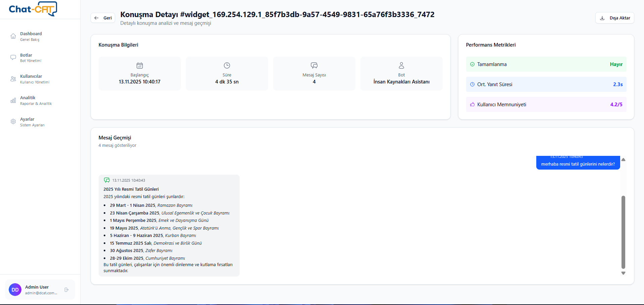Click the Dışa Aktar export button

[x=614, y=18]
